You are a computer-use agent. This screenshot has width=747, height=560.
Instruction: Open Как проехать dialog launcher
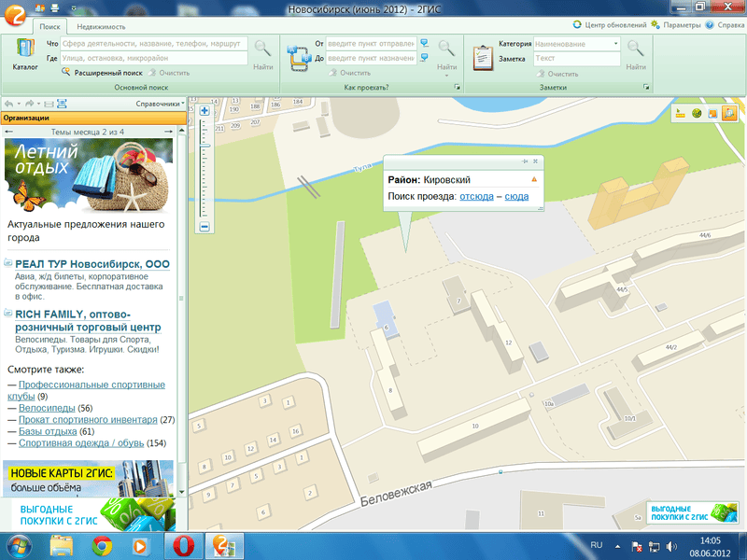coord(457,87)
